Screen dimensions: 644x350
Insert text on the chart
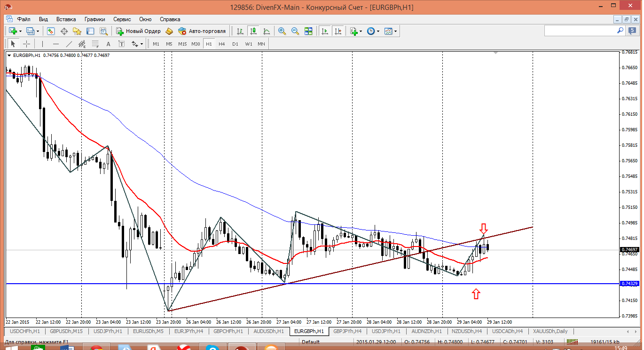point(108,44)
